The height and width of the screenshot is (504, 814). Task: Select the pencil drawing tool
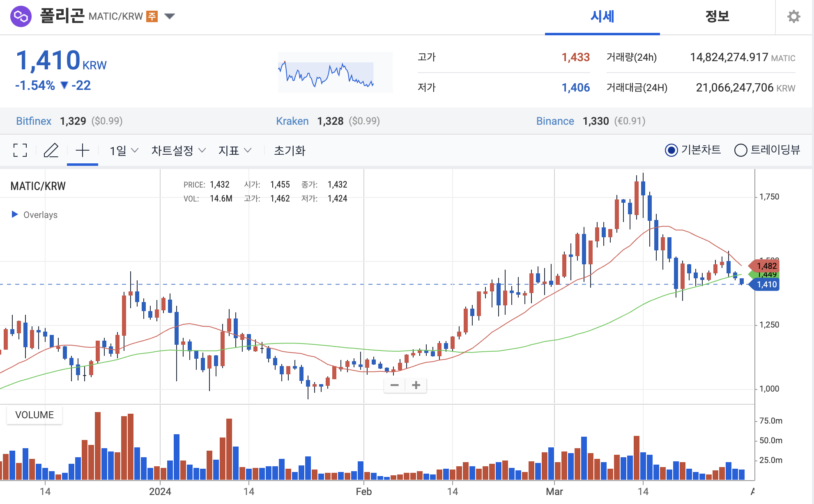tap(51, 150)
